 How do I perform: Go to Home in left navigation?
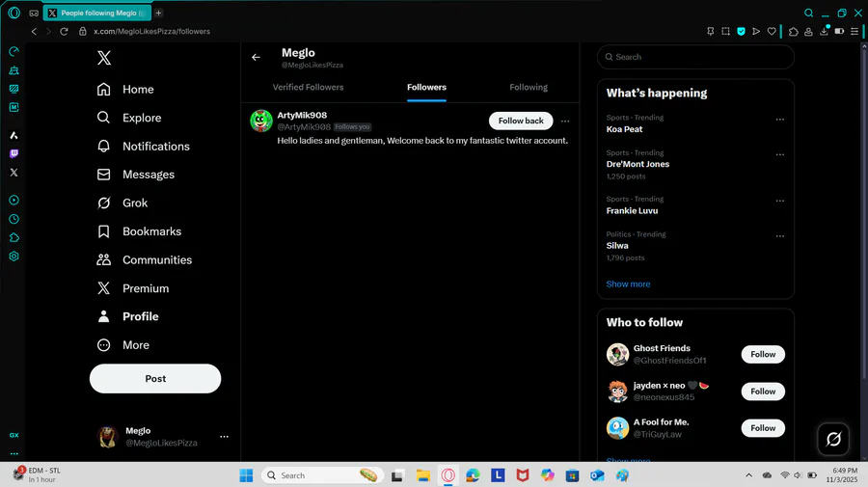(x=125, y=89)
